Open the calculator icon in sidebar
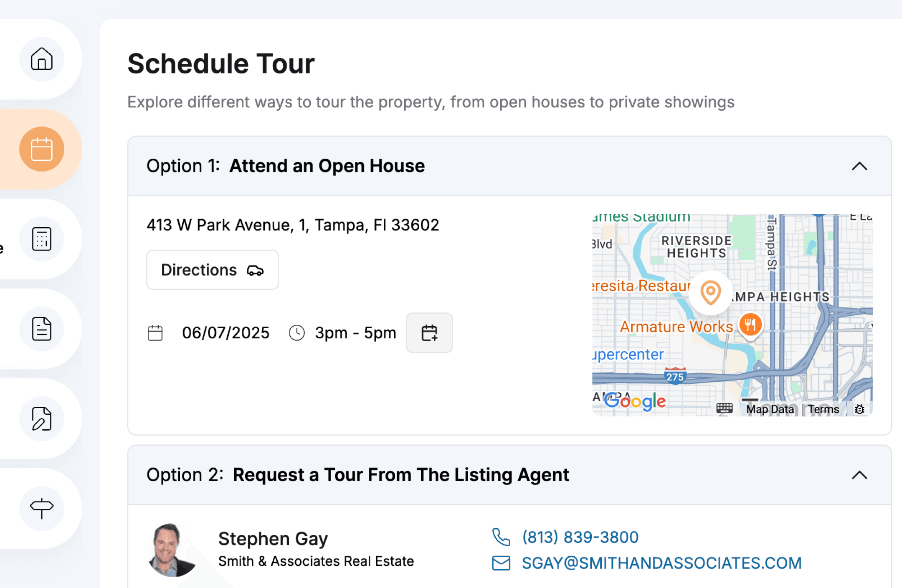 pyautogui.click(x=42, y=239)
